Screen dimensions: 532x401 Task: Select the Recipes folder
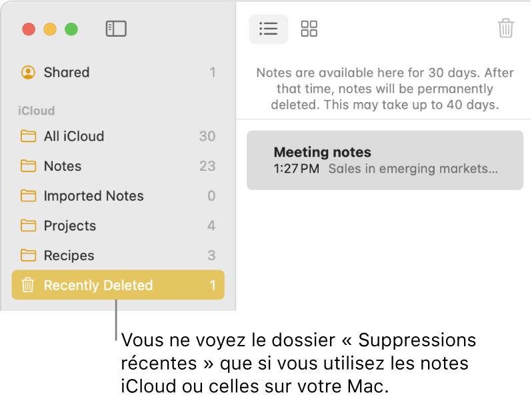pyautogui.click(x=69, y=256)
